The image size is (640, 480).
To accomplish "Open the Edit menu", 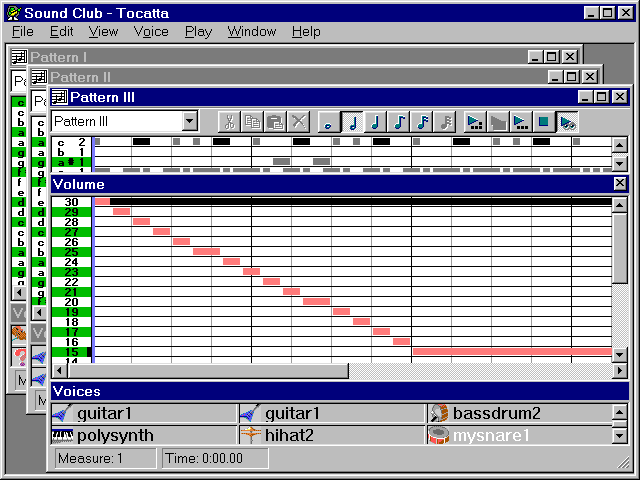I will (x=61, y=31).
